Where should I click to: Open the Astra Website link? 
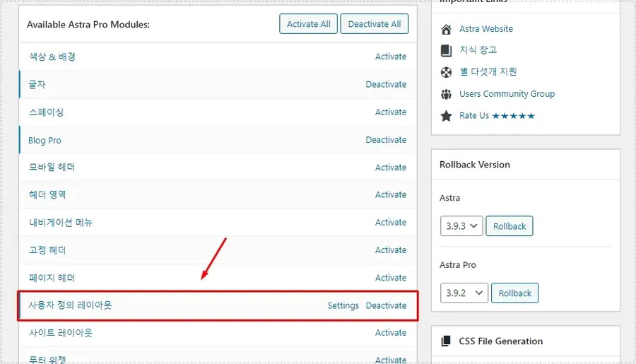click(x=486, y=29)
